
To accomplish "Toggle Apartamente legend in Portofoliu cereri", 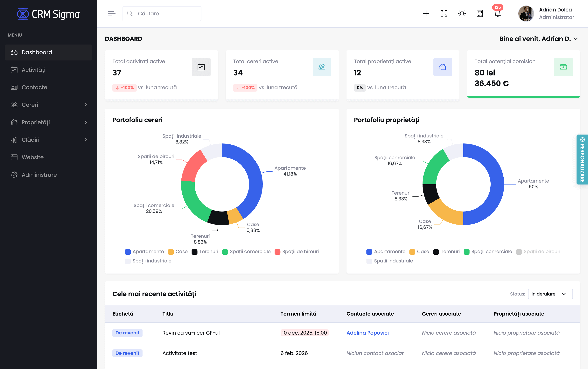I will click(144, 252).
